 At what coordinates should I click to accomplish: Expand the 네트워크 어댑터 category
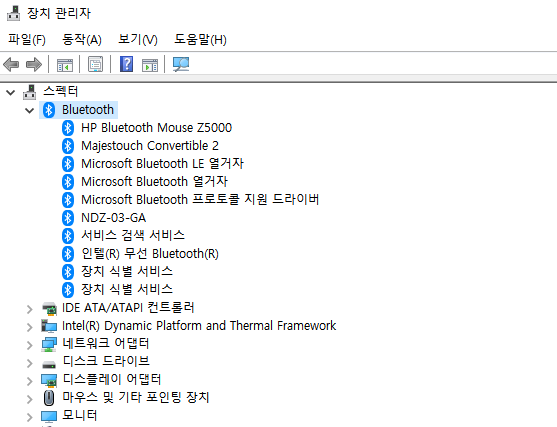(x=29, y=345)
